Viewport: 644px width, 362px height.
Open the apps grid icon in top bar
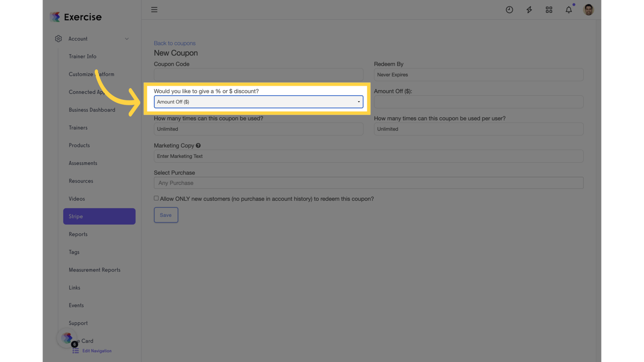[549, 9]
